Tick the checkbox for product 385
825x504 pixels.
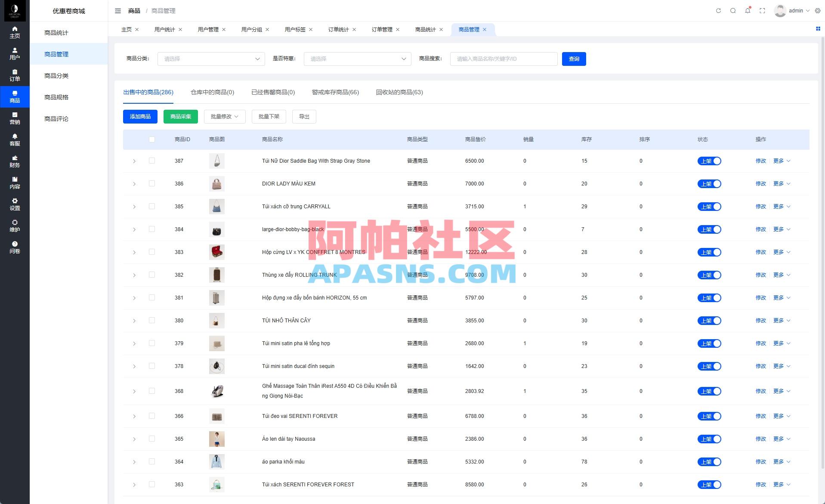[x=151, y=206]
